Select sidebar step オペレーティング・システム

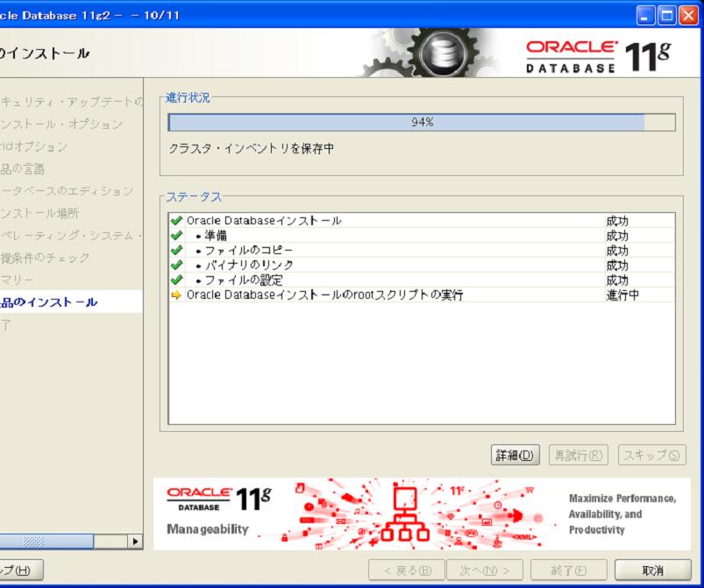point(71,236)
